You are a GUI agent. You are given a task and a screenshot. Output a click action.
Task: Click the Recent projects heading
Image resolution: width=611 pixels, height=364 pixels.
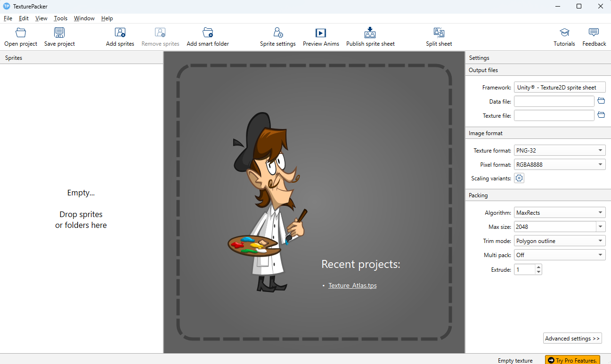tap(361, 264)
